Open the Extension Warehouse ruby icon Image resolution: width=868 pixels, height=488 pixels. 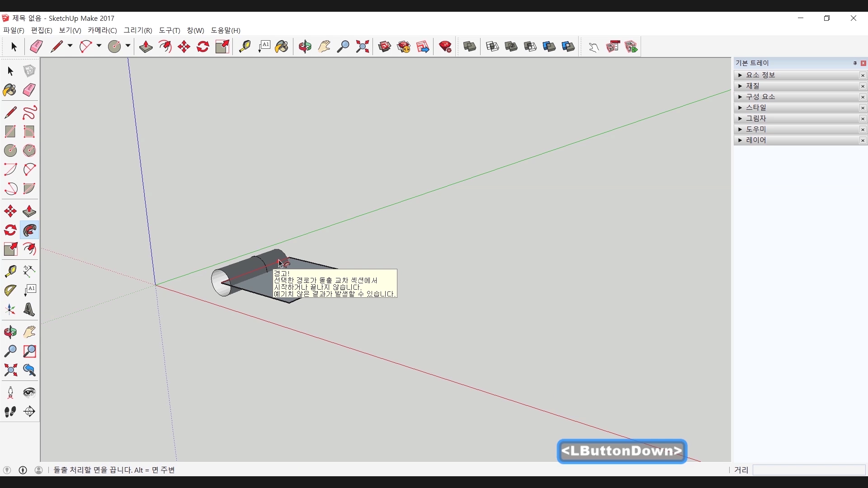pyautogui.click(x=445, y=47)
